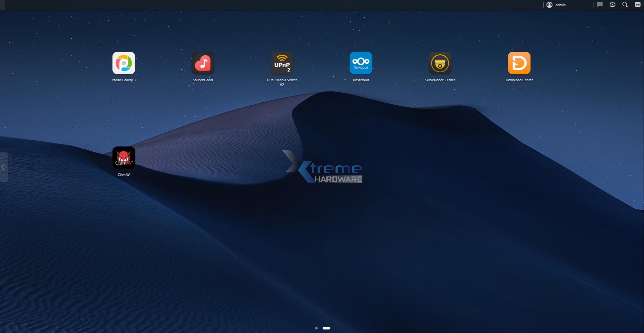Click the admin user avatar icon
This screenshot has height=333, width=644.
click(x=549, y=5)
